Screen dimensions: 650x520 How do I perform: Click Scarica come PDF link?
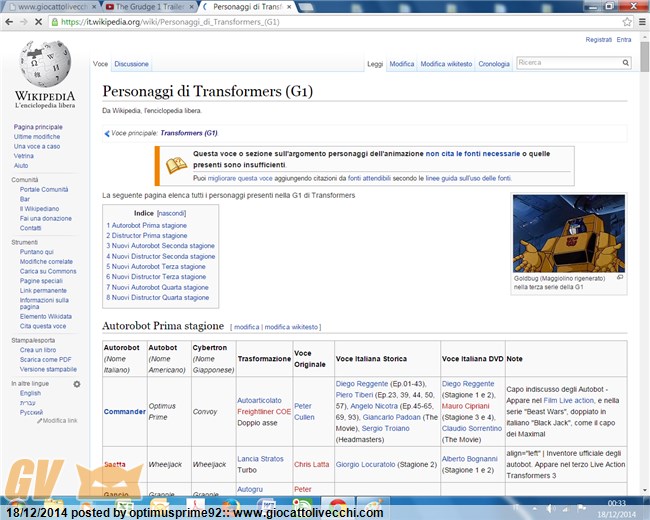coord(46,360)
